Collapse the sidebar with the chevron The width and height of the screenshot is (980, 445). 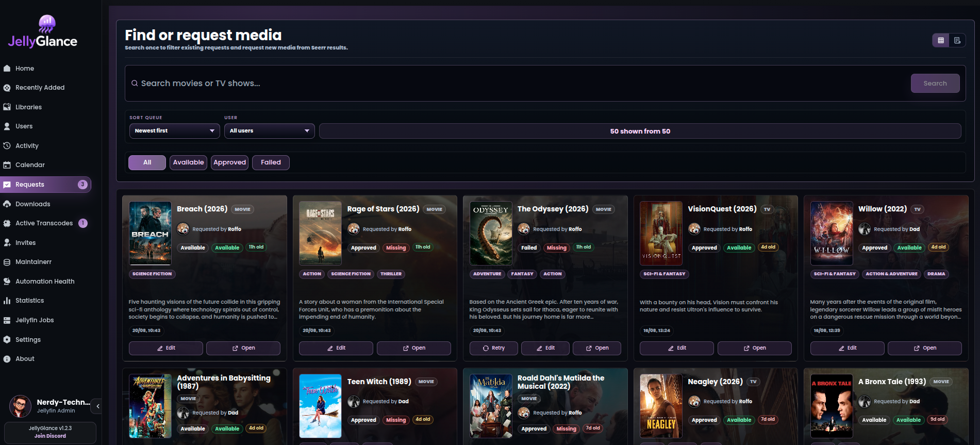coord(98,406)
